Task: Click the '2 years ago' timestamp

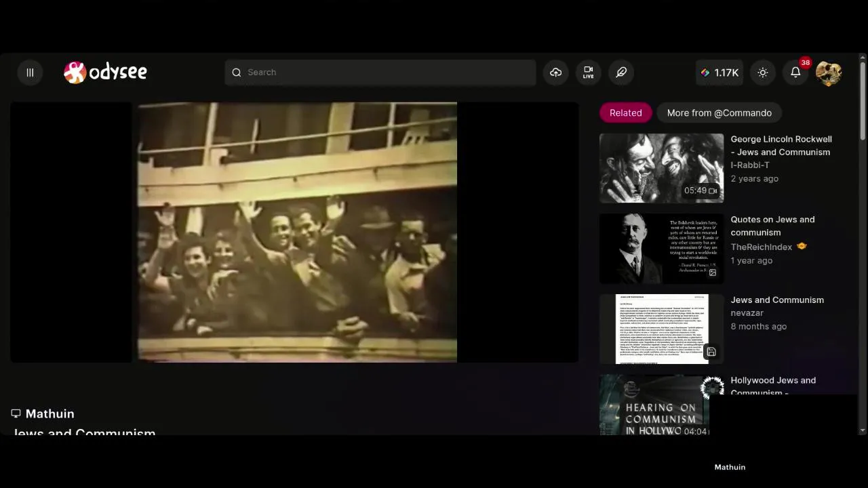Action: pyautogui.click(x=755, y=179)
